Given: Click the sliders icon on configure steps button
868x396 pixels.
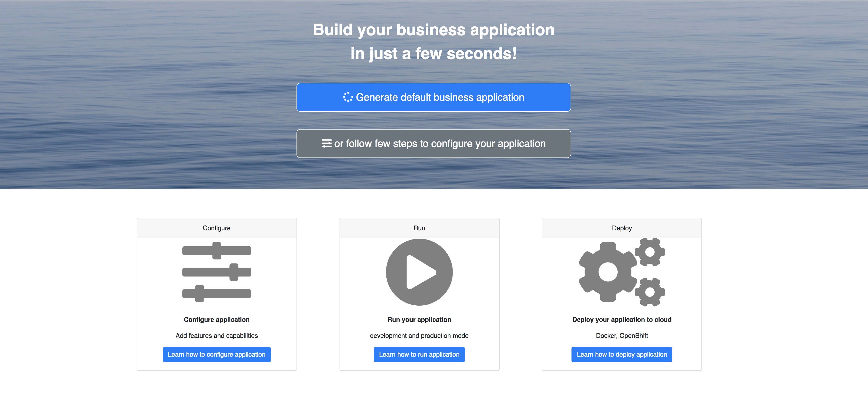Looking at the screenshot, I should (326, 144).
